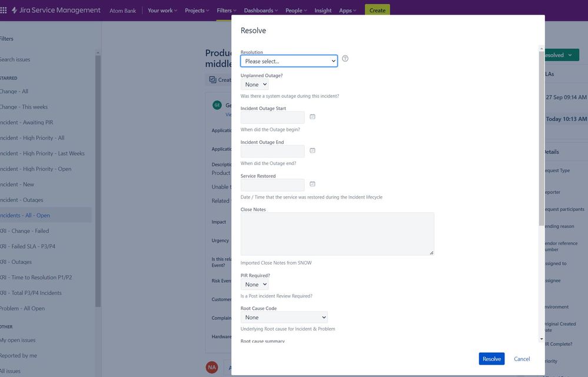Open calendar picker for Incident Outage Start
This screenshot has height=377, width=588.
pos(313,117)
